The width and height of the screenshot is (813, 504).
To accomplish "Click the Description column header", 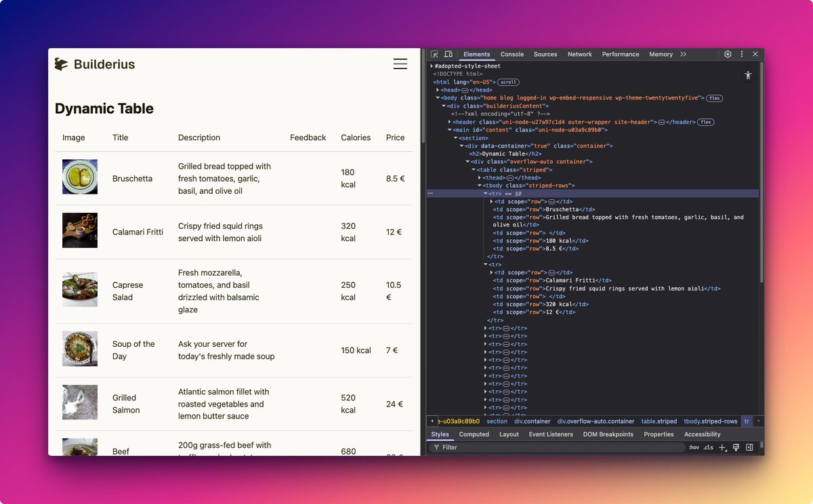I will click(199, 138).
